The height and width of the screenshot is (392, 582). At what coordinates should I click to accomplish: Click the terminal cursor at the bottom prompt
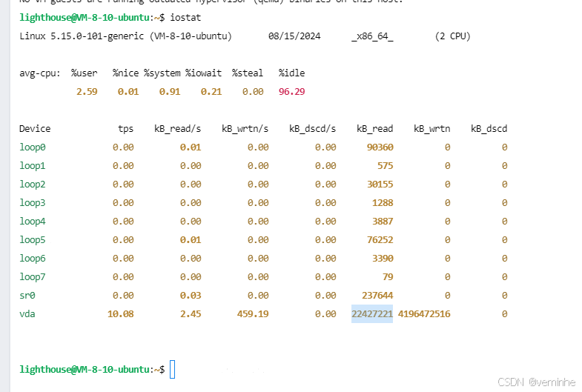click(x=172, y=369)
